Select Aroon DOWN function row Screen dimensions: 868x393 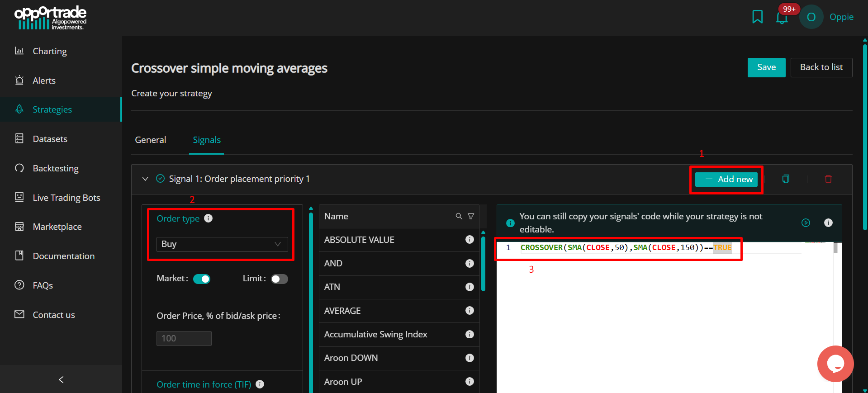click(x=399, y=358)
